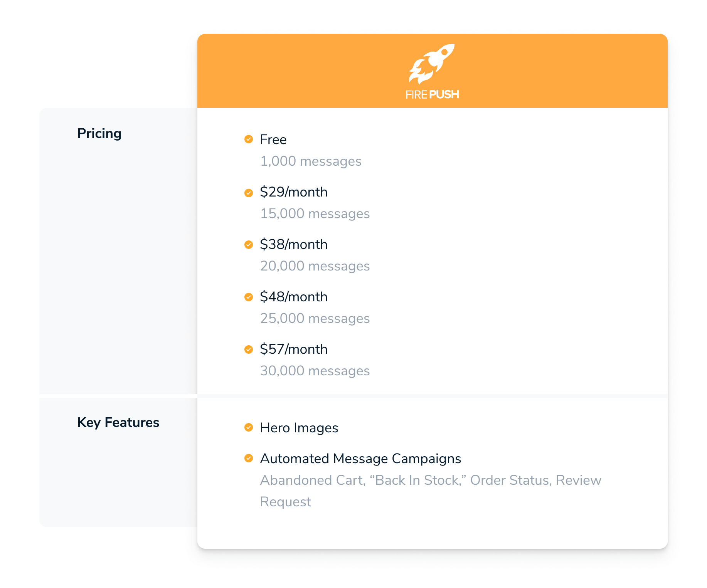Click the Firepush rocket logo icon
This screenshot has height=588, width=707.
tap(432, 64)
